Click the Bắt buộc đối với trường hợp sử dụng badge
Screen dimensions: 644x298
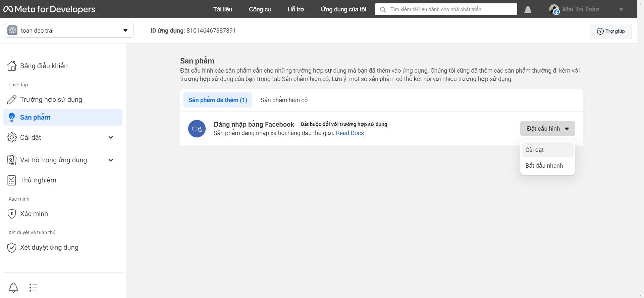[344, 124]
